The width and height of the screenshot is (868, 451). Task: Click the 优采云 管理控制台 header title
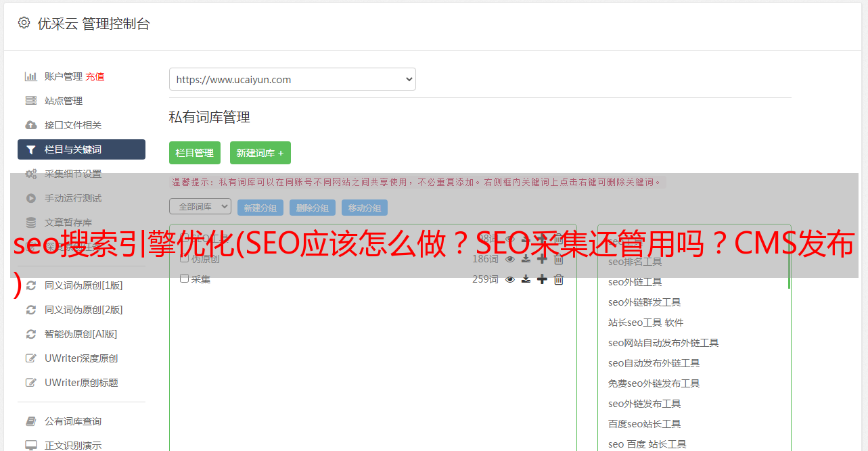(93, 24)
